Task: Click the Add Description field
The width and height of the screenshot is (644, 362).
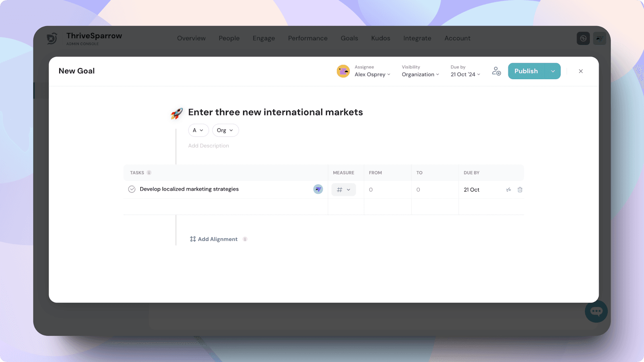Action: point(208,146)
